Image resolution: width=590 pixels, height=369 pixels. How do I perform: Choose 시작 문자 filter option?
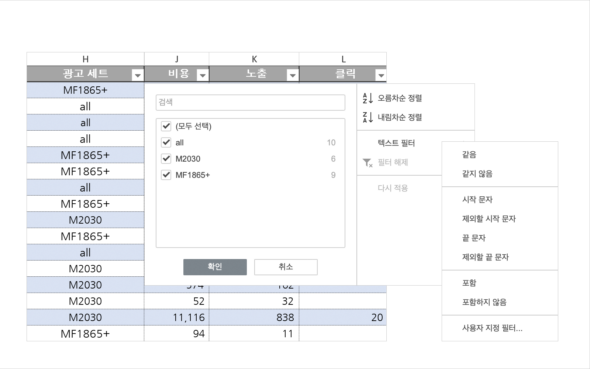[477, 199]
